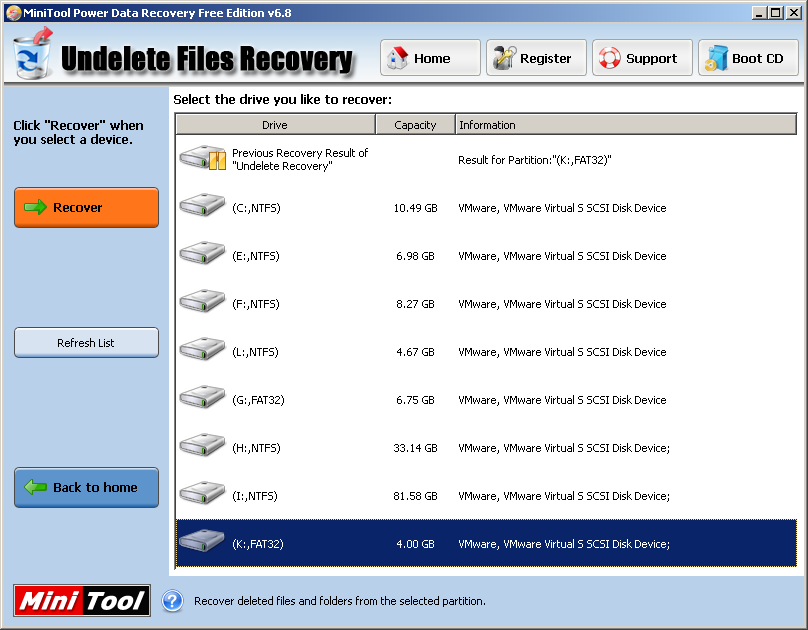Click the Refresh List button

coord(86,343)
